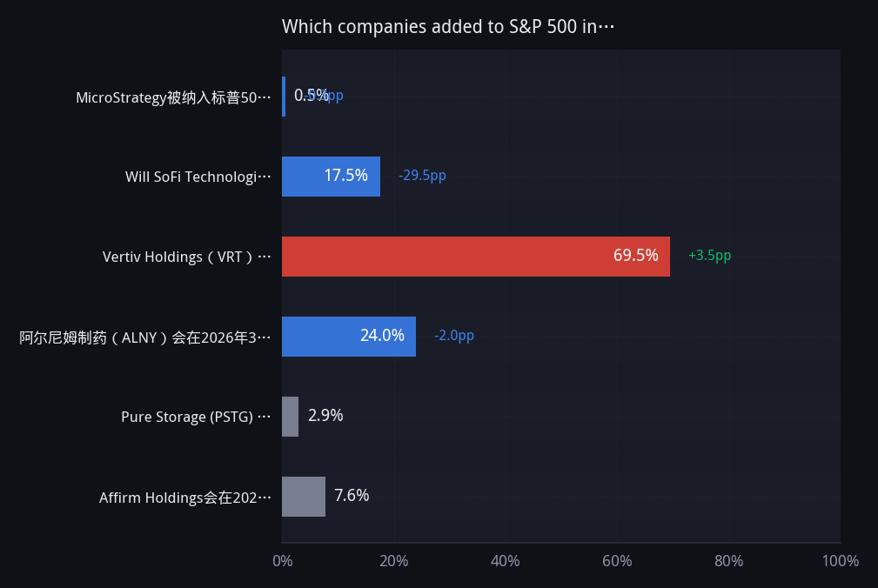This screenshot has width=878, height=588.
Task: Click the blue 17.5% SoFi bar
Action: point(331,177)
